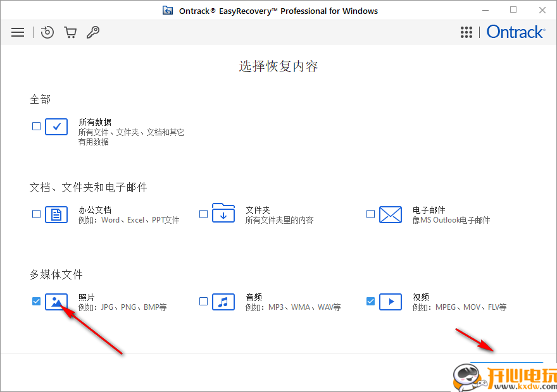Select the 照片 image icon
The image size is (557, 392).
click(56, 302)
